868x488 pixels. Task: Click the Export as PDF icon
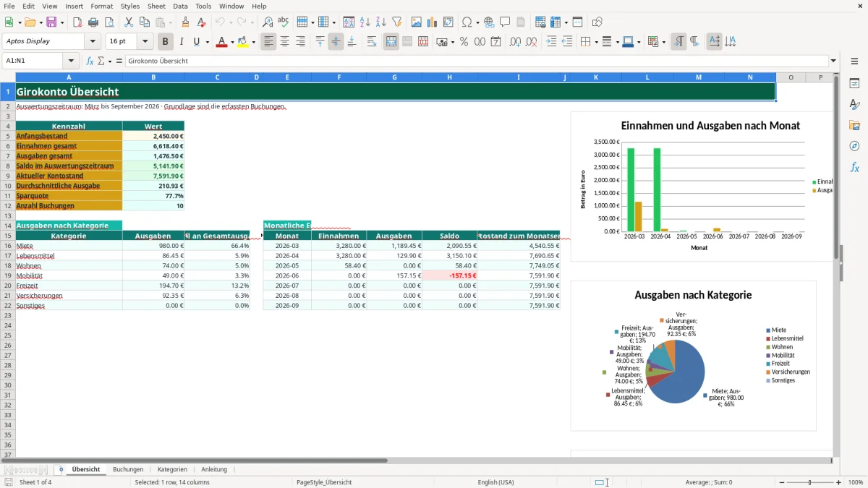[x=77, y=22]
